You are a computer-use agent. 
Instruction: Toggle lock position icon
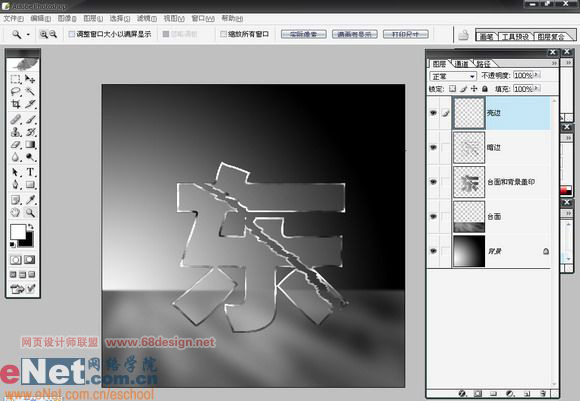(x=474, y=89)
